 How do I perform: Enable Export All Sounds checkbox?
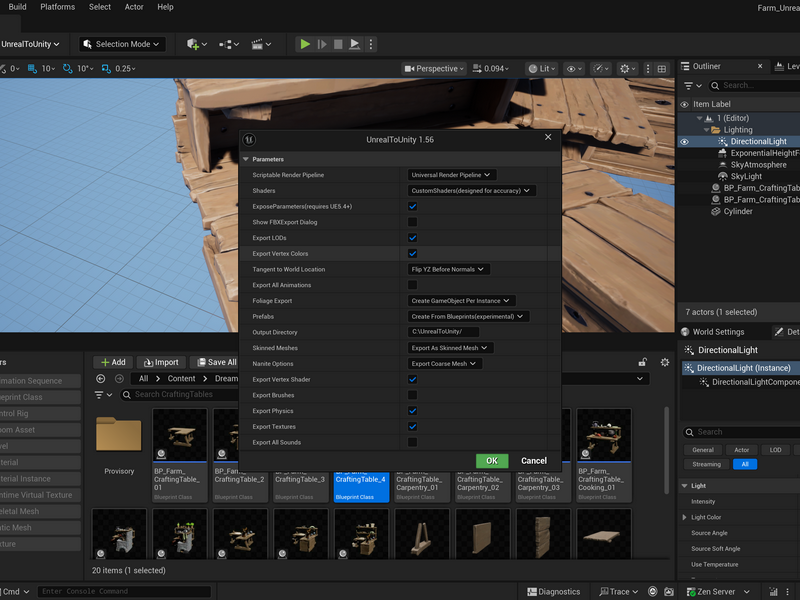tap(412, 442)
